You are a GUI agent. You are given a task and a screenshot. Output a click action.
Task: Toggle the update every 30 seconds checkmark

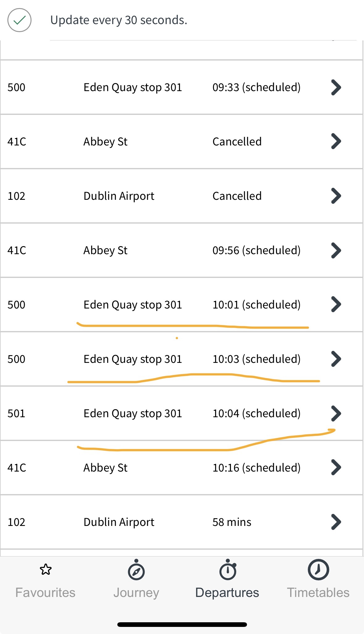point(19,20)
